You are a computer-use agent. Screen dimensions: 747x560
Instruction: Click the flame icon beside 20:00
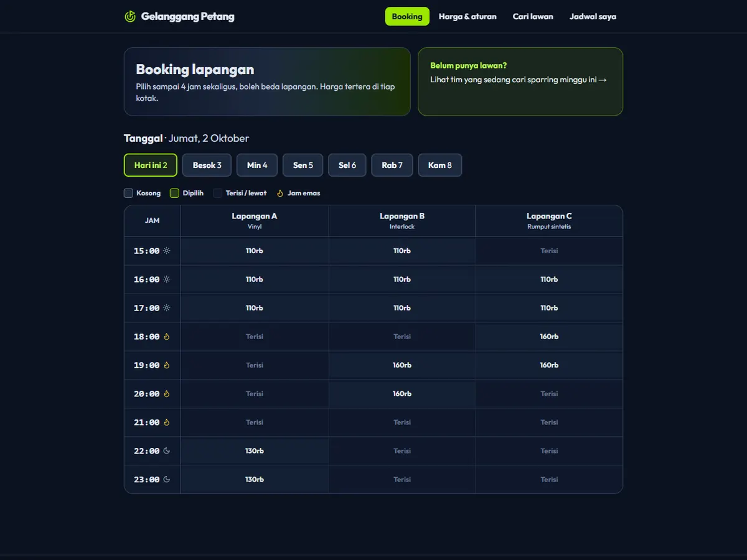tap(167, 394)
